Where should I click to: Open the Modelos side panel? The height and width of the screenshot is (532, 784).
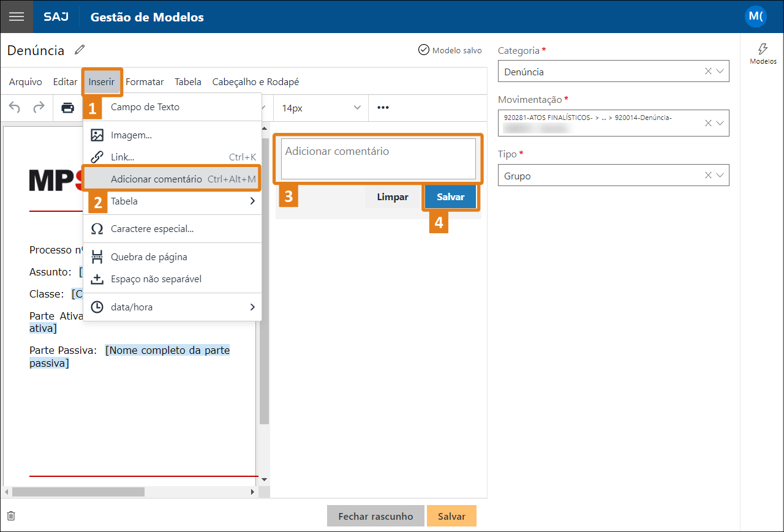(x=763, y=54)
